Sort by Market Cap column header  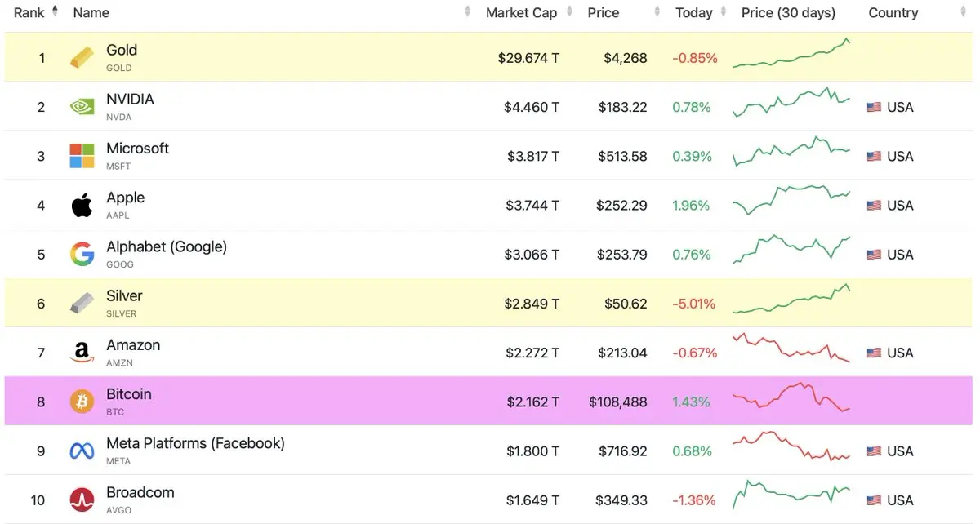click(521, 12)
